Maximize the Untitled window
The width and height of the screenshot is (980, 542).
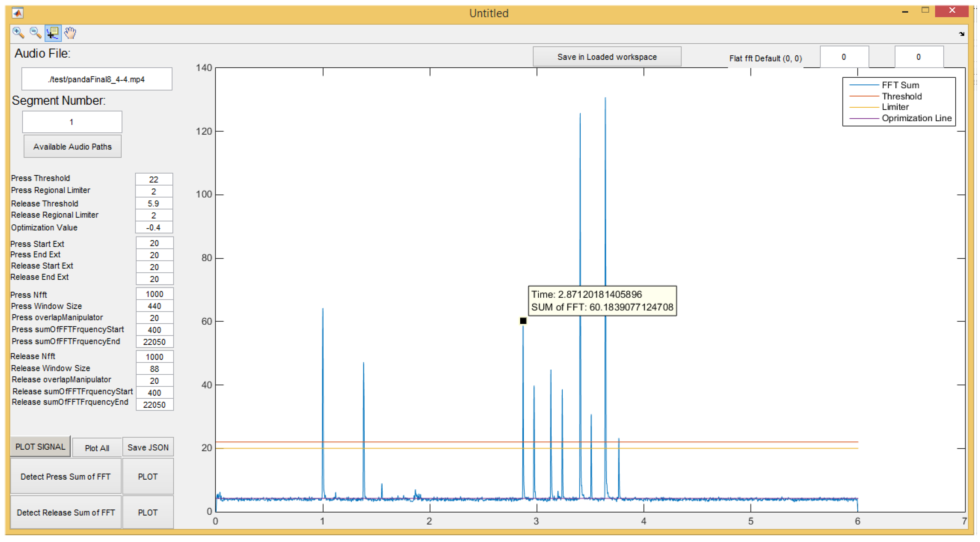(925, 11)
